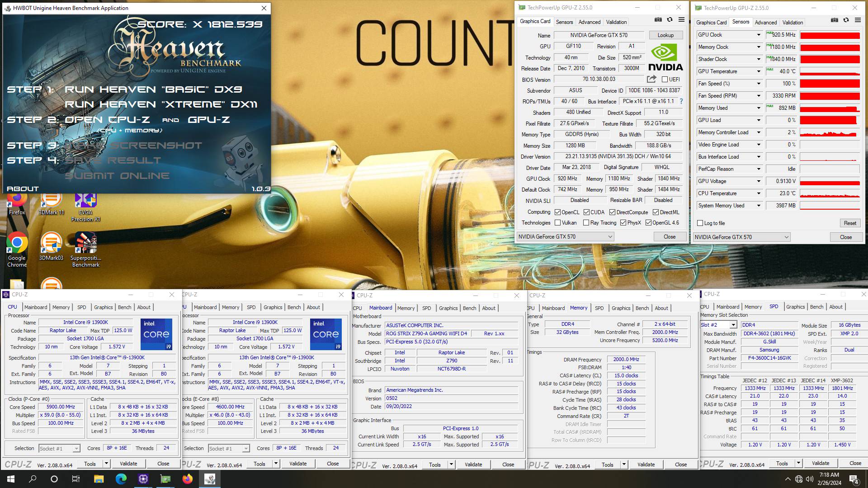Open Google Chrome desktop shortcut
The height and width of the screenshot is (488, 868).
17,250
